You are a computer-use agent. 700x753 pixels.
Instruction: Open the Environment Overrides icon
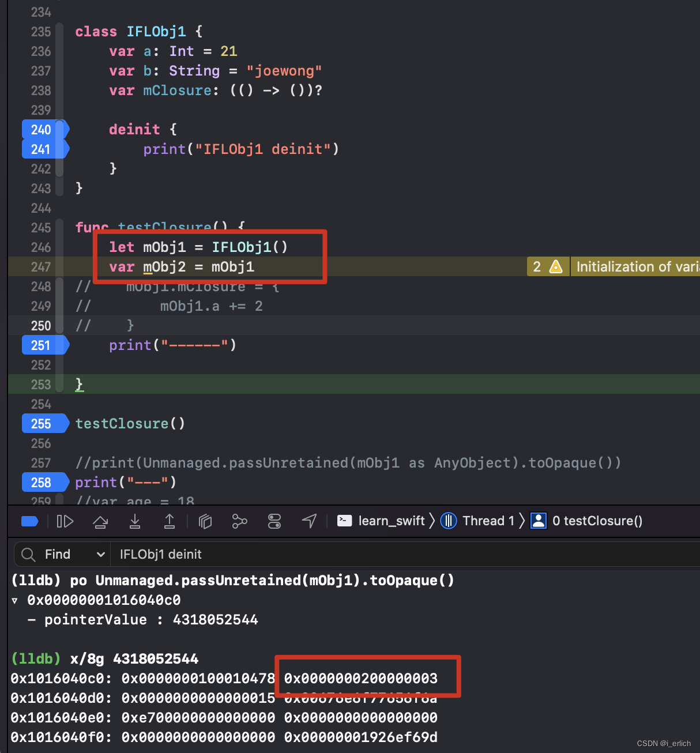point(274,521)
